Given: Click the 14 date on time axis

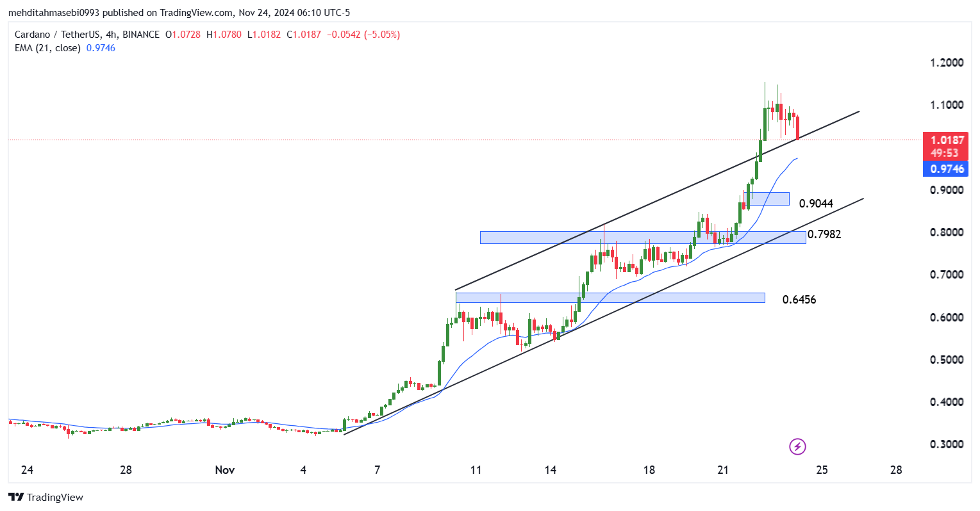Looking at the screenshot, I should [551, 470].
